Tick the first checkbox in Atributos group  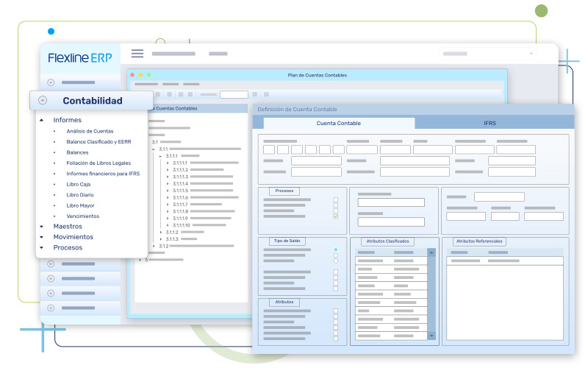[x=336, y=311]
